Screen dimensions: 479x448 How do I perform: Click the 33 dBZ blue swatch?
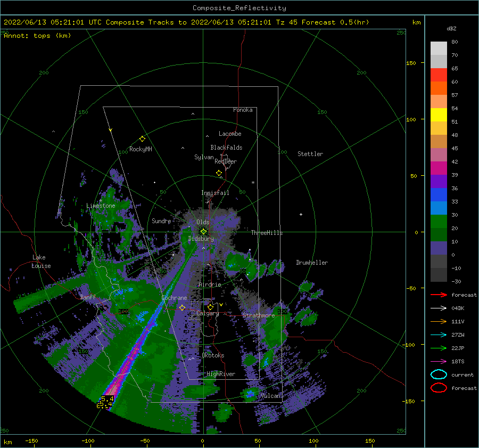click(439, 208)
